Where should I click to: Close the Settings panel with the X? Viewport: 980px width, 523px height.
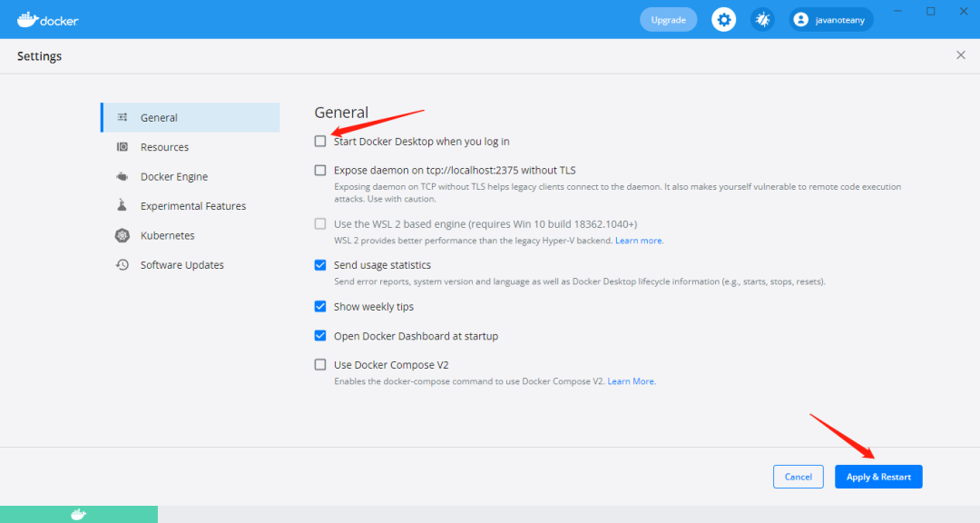(x=961, y=55)
